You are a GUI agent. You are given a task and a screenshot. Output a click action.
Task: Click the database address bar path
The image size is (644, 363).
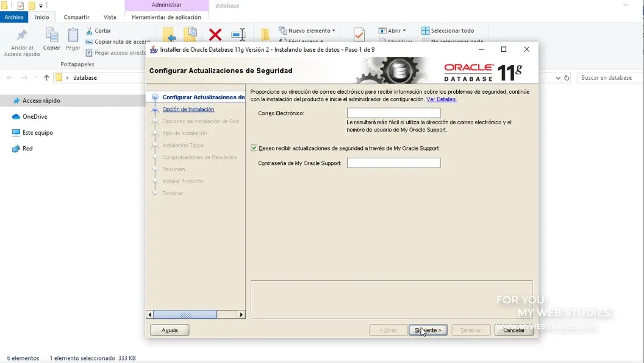pos(85,77)
